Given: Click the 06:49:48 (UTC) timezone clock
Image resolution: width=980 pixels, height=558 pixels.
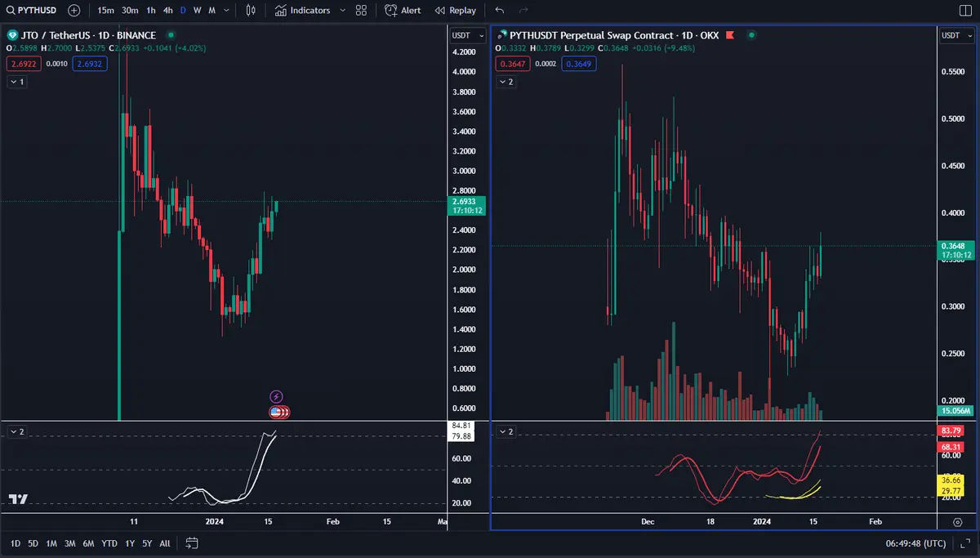Looking at the screenshot, I should (x=916, y=542).
